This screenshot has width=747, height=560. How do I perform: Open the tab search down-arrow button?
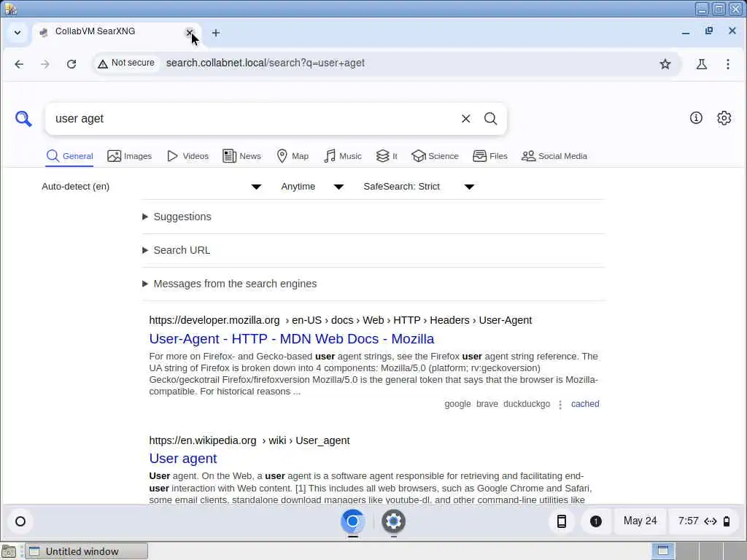tap(18, 33)
